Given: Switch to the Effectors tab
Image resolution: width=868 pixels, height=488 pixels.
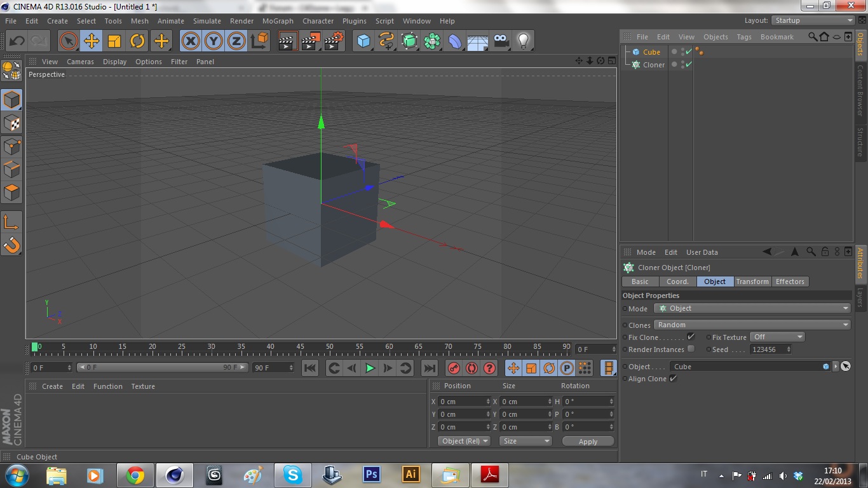Looking at the screenshot, I should pos(790,281).
